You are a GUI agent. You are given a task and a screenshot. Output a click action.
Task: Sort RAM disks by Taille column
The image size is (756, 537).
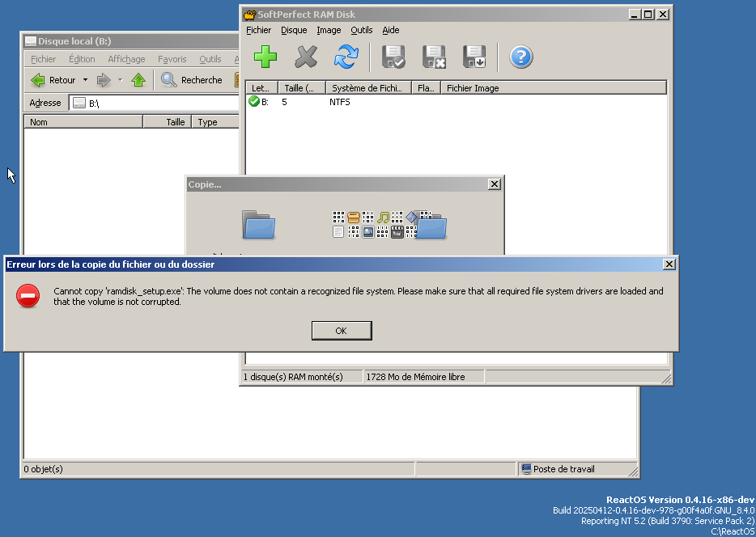pos(301,87)
